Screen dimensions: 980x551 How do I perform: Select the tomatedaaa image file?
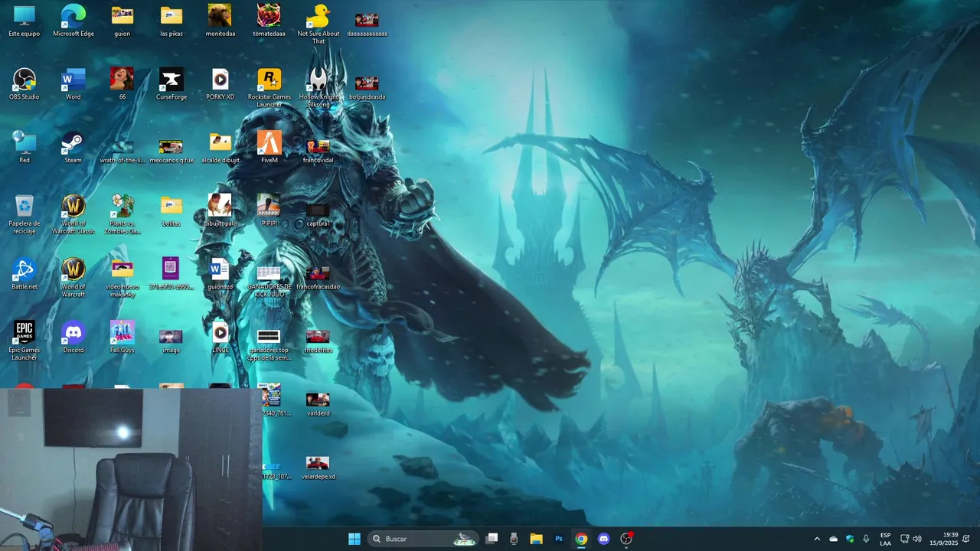point(269,21)
